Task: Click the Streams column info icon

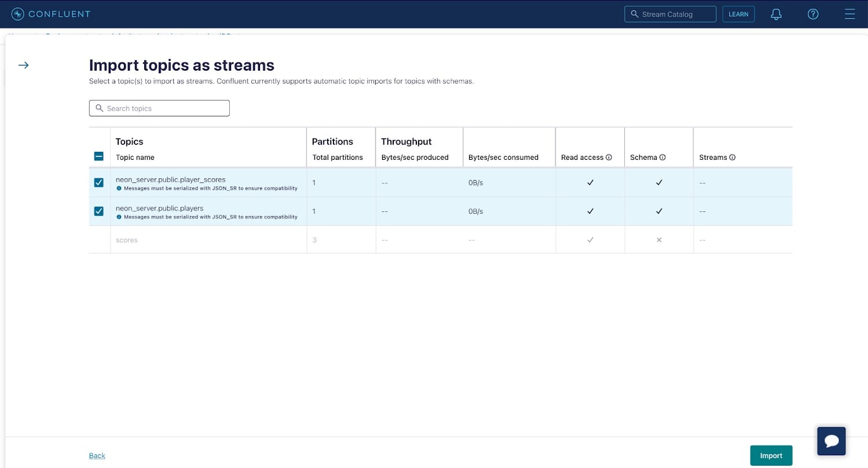Action: click(x=733, y=157)
